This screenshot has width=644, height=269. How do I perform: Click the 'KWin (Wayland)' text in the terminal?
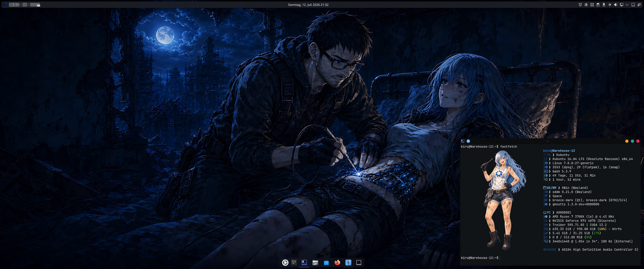tap(575, 188)
